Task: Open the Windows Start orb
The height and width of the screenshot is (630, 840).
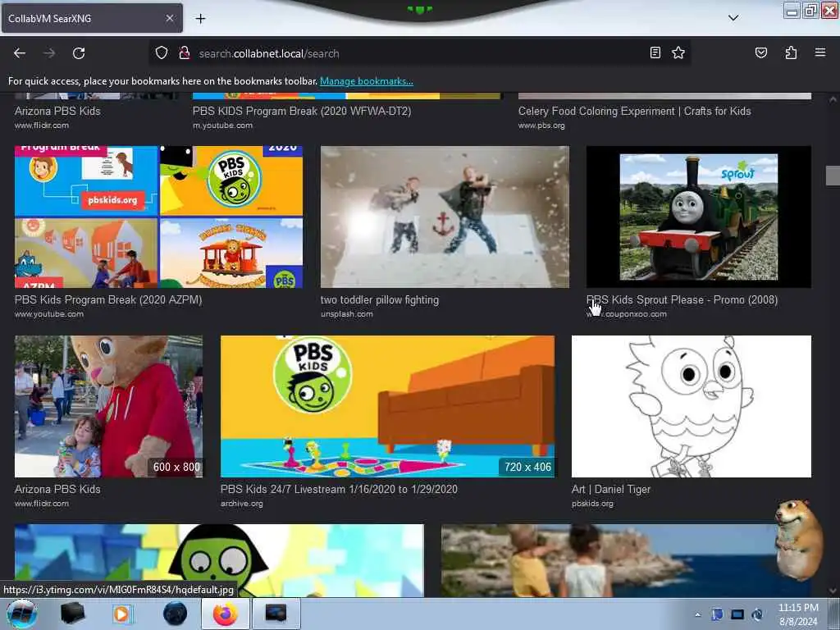Action: point(21,614)
